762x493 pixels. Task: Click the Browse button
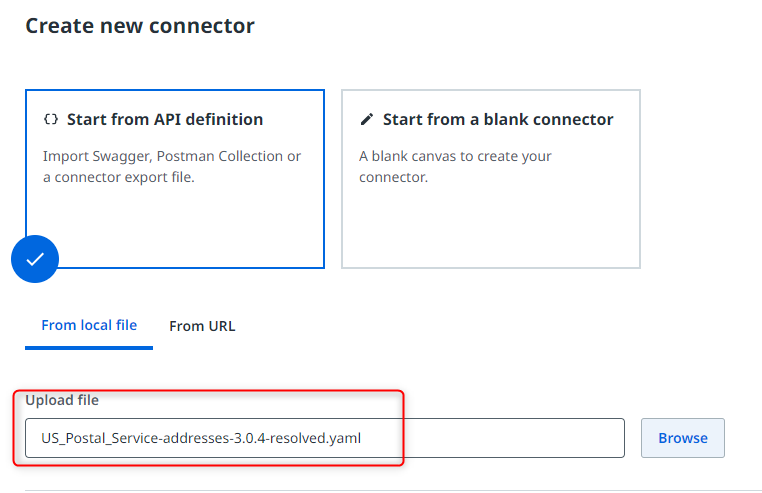[683, 438]
